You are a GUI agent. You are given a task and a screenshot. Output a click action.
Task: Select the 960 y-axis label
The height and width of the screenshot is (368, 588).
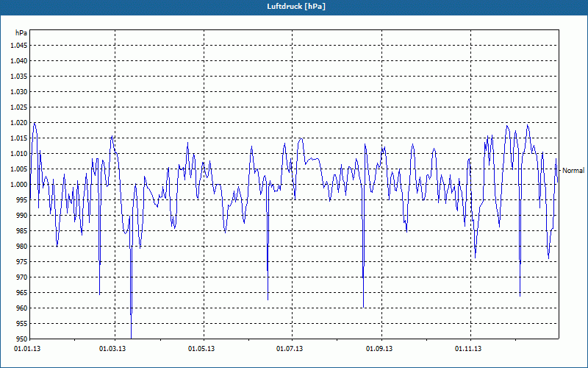22,308
